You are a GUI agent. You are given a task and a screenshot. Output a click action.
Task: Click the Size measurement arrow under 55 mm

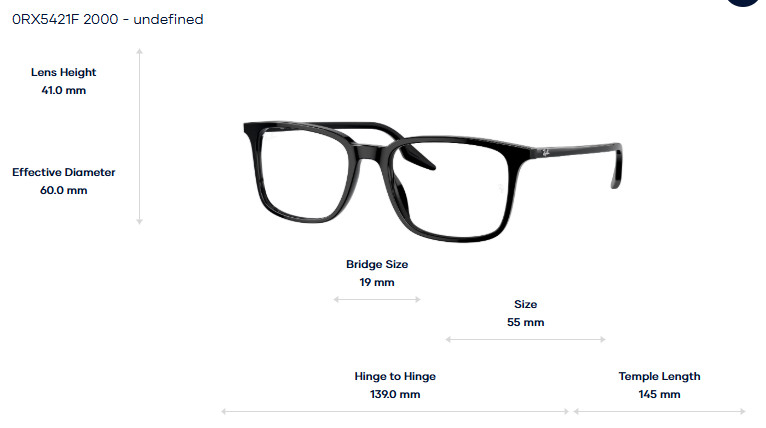point(525,339)
